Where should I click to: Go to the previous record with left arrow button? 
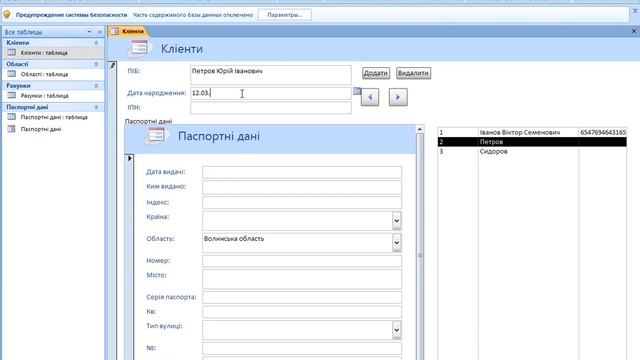[x=370, y=97]
